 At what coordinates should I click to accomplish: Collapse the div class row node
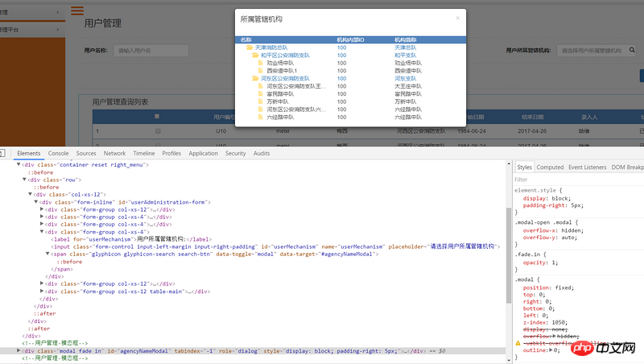[24, 180]
